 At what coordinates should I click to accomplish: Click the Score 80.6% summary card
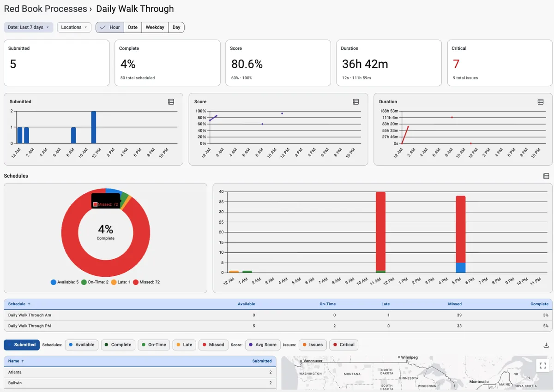point(278,63)
